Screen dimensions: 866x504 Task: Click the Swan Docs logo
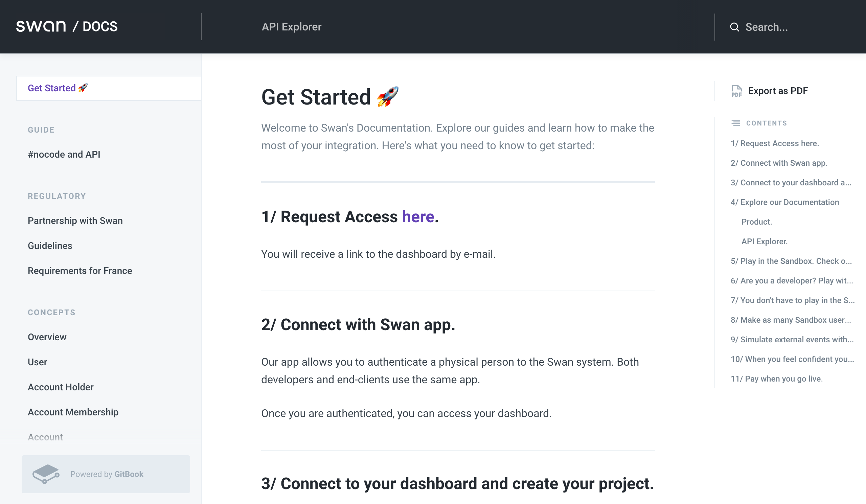point(67,26)
